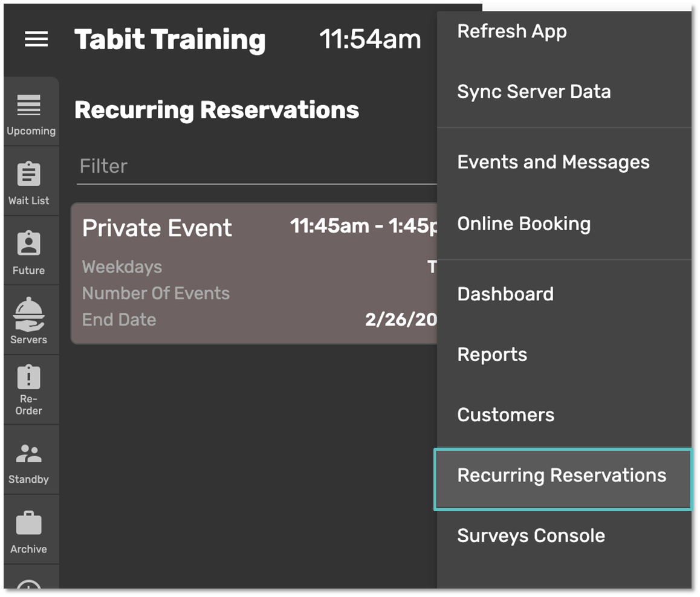
Task: Select Refresh App from the menu
Action: [512, 31]
